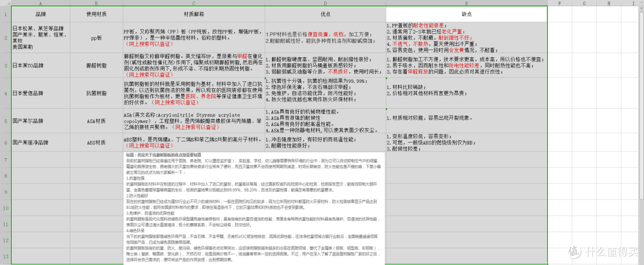Select row 6 header
The height and width of the screenshot is (265, 644).
pyautogui.click(x=6, y=143)
